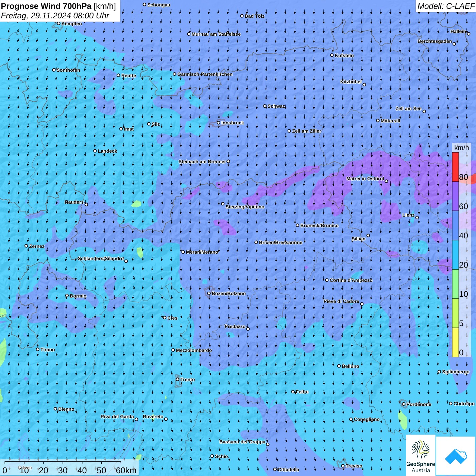Click the Bruneck/Brunico marker

pyautogui.click(x=297, y=225)
